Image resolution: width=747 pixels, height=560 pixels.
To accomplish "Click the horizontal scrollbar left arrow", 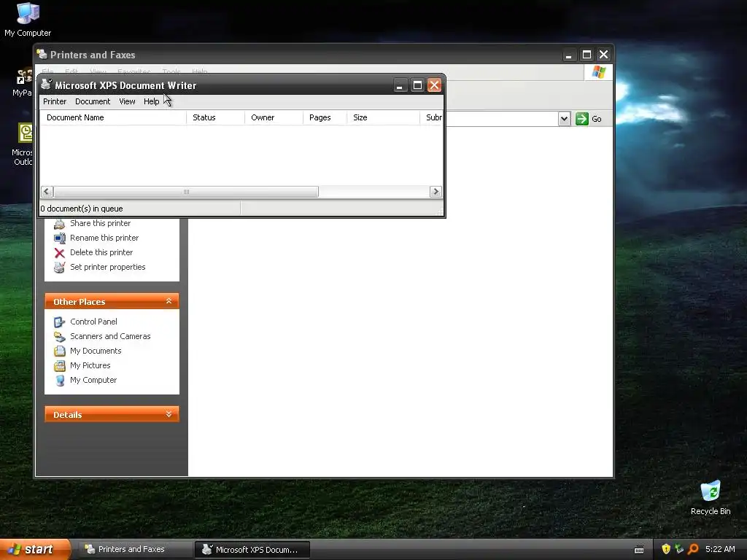I will (47, 192).
